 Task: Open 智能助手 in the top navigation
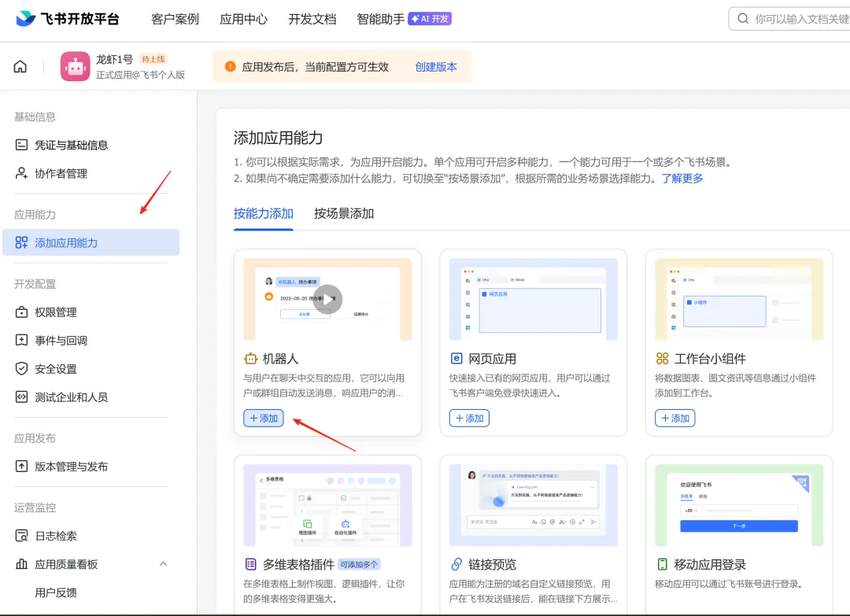(x=381, y=19)
